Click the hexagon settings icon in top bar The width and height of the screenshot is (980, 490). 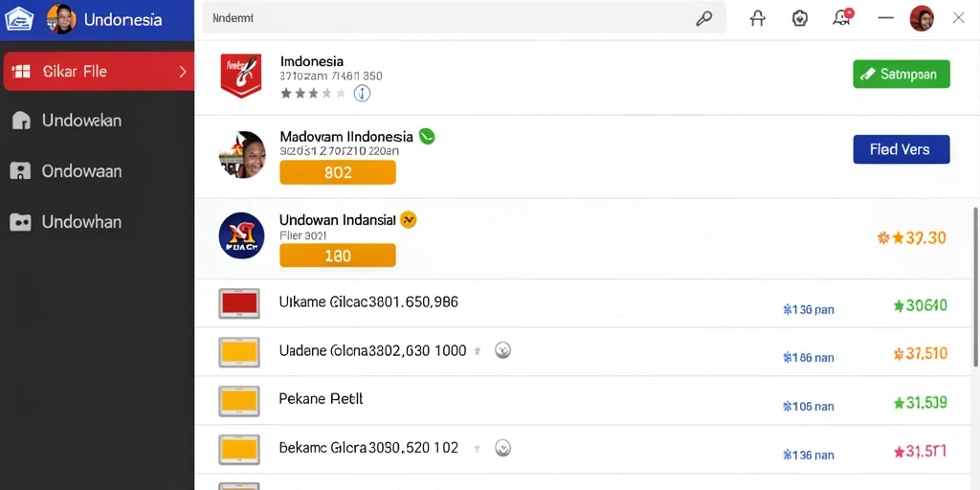(799, 19)
